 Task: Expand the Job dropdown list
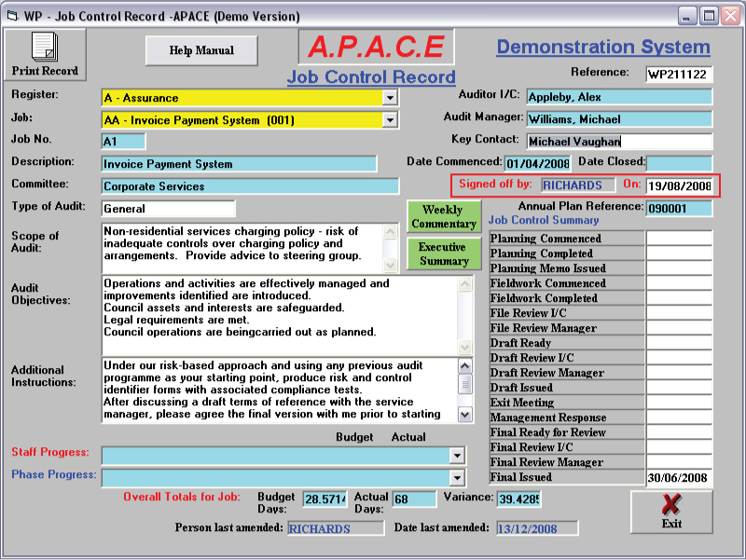pos(390,120)
